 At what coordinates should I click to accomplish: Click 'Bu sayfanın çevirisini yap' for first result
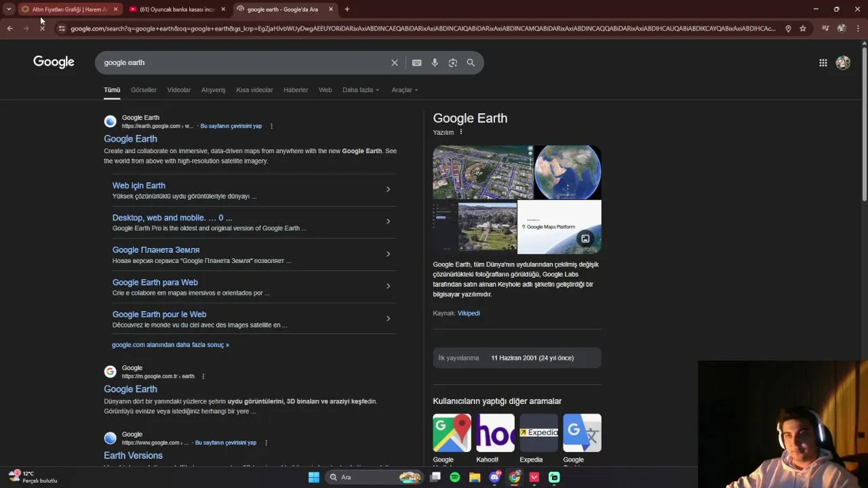231,126
